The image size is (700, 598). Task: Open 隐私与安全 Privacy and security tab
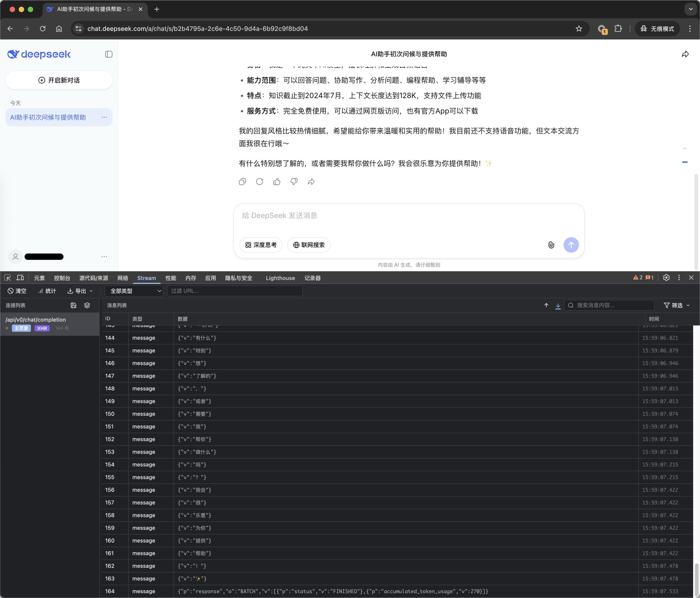click(x=239, y=278)
